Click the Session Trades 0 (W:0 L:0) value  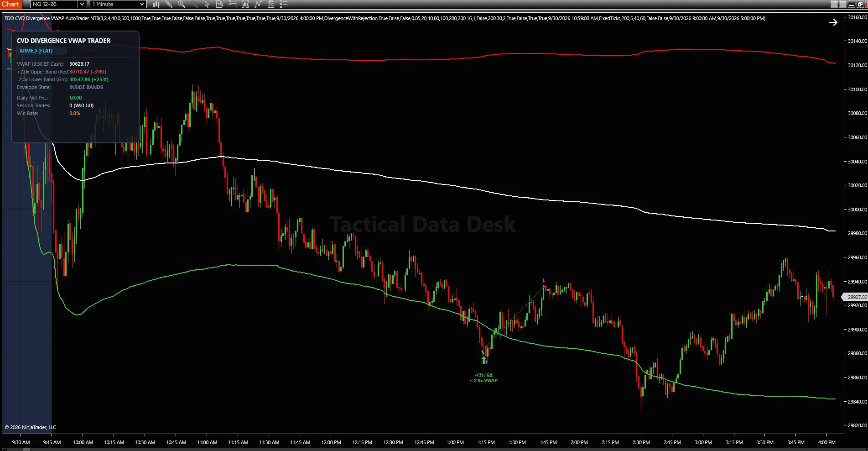click(81, 105)
